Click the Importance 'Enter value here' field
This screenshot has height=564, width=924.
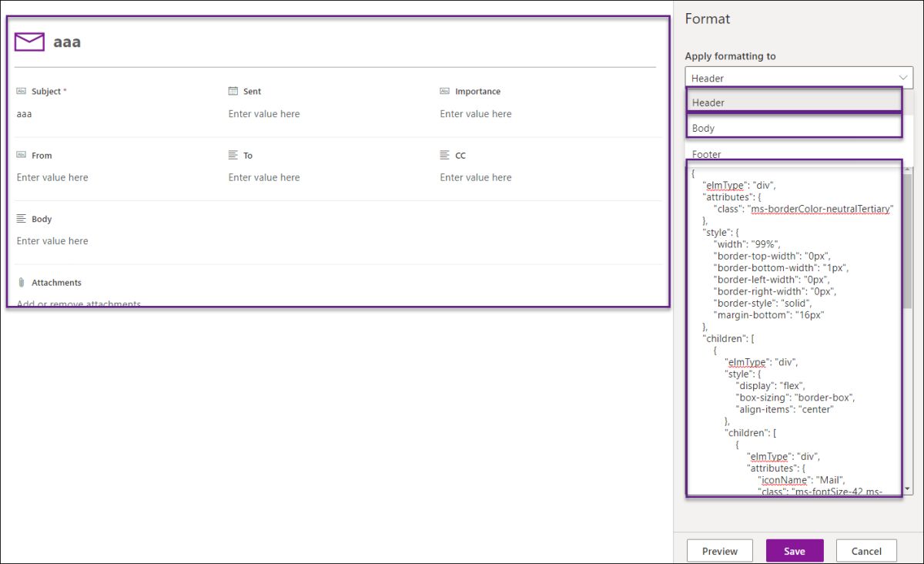(x=476, y=113)
